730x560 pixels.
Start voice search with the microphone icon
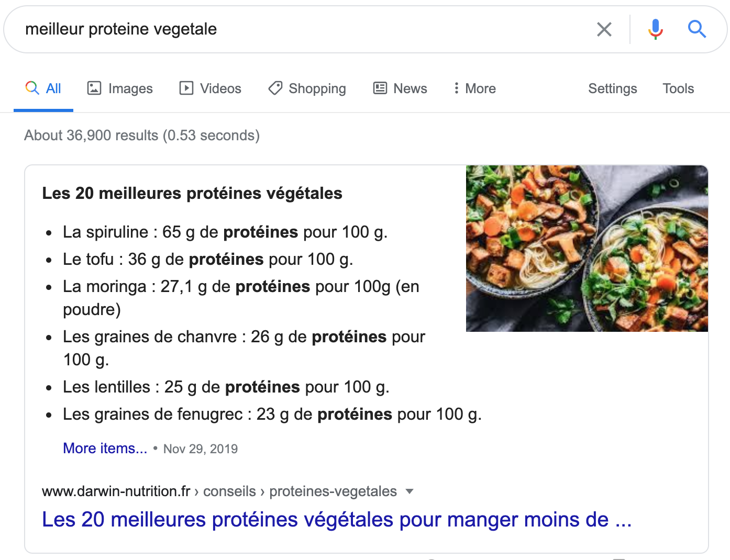pyautogui.click(x=655, y=29)
